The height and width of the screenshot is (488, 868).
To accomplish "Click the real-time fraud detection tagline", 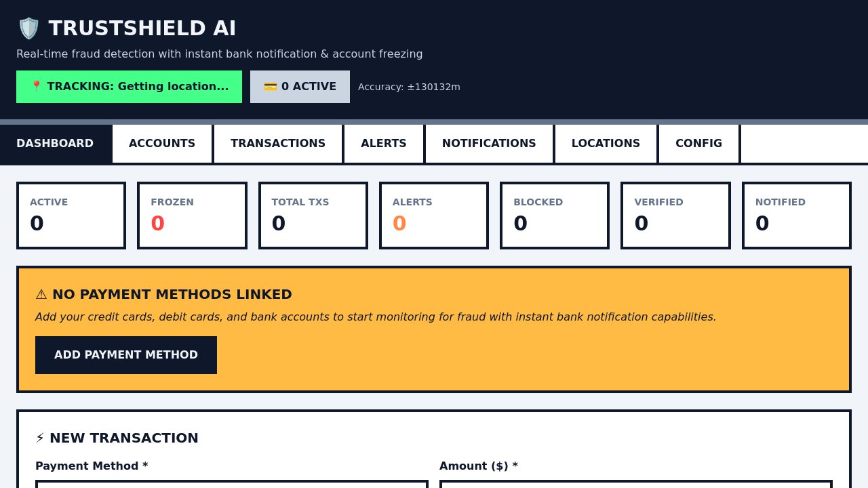I will click(x=220, y=54).
